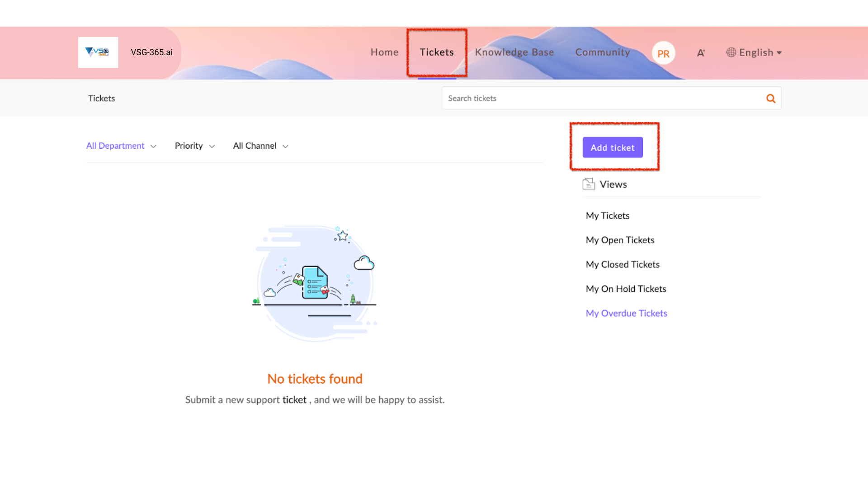Open the PR user profile avatar
868x488 pixels.
tap(663, 53)
